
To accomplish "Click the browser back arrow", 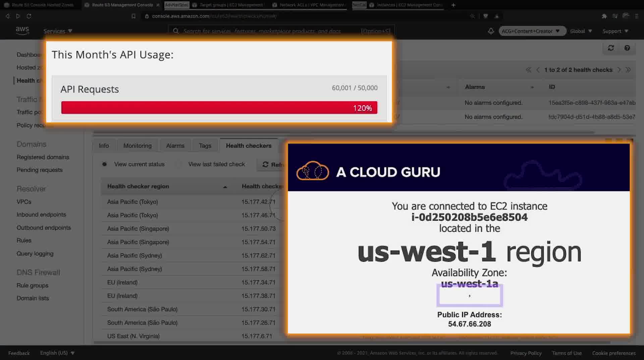I will pyautogui.click(x=7, y=16).
